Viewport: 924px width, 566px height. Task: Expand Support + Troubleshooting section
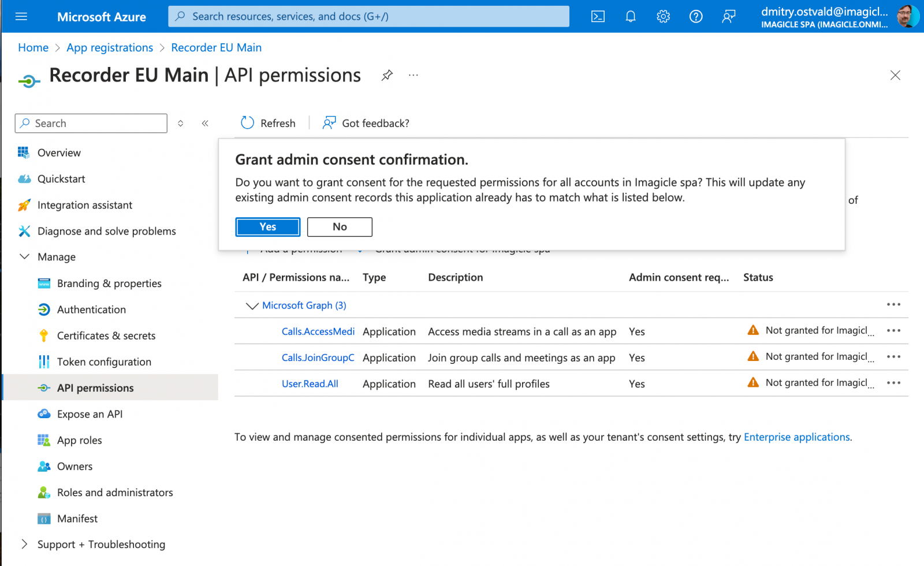(x=24, y=544)
